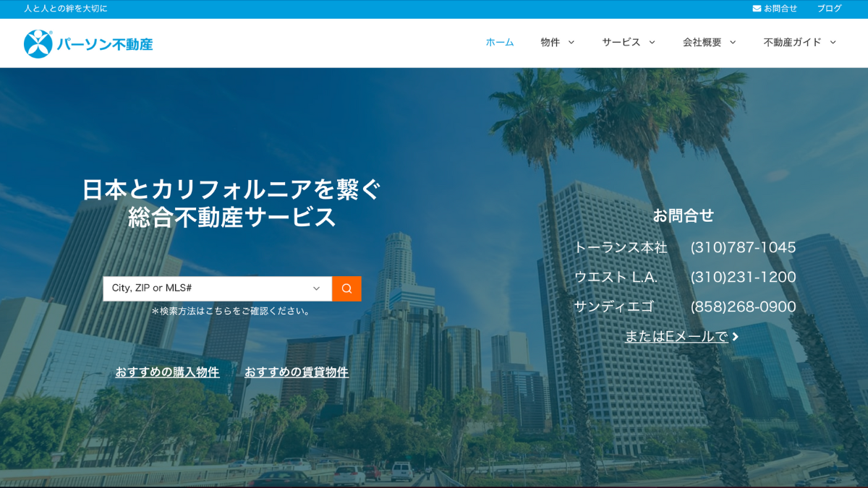Click the City, ZIP or MLS# field
The height and width of the screenshot is (488, 868).
pos(206,288)
